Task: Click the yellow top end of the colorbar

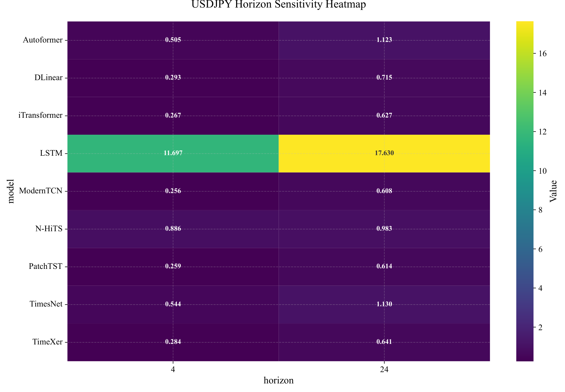Action: point(525,24)
